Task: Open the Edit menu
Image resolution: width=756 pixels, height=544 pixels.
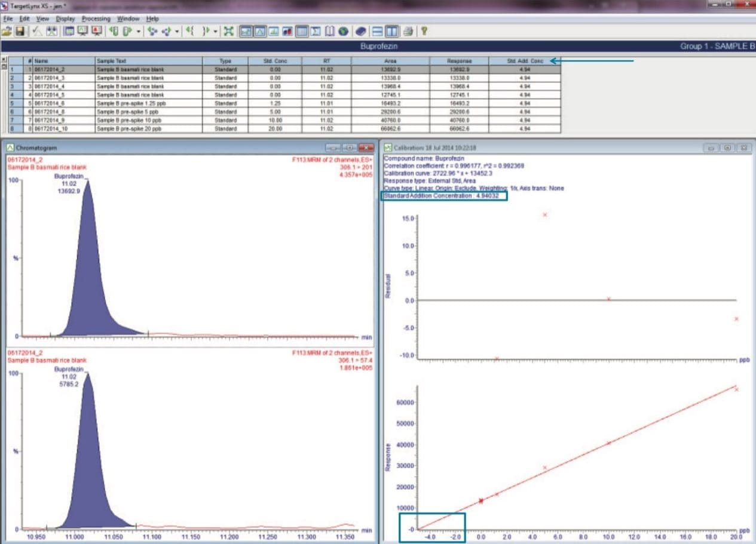Action: click(24, 19)
